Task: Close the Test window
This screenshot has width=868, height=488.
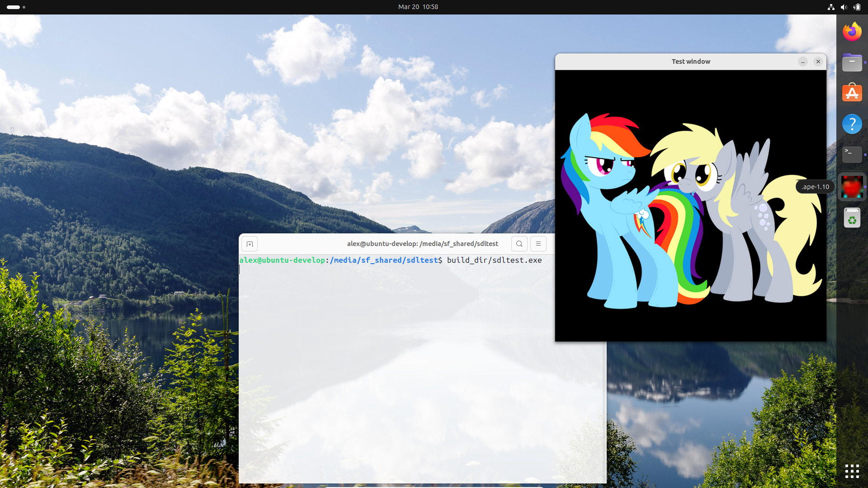Action: 818,62
